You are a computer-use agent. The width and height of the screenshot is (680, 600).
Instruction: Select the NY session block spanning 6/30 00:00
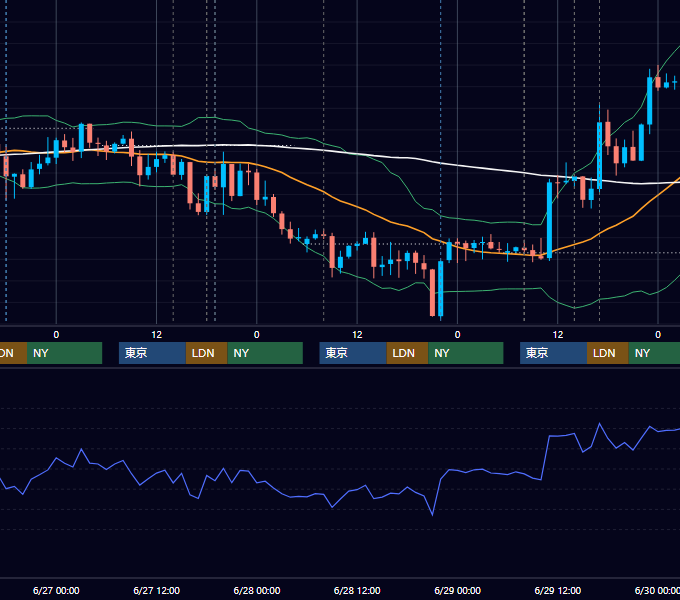tap(654, 353)
